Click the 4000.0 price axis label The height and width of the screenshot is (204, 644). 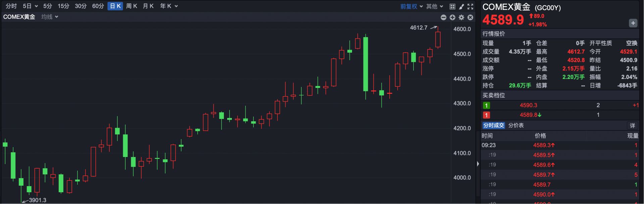(462, 177)
